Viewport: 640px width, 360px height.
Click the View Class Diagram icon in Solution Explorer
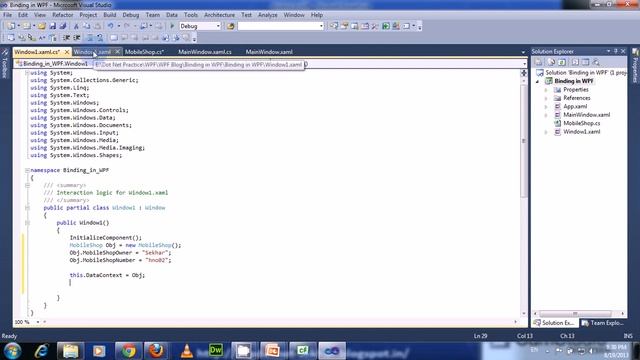(x=596, y=62)
